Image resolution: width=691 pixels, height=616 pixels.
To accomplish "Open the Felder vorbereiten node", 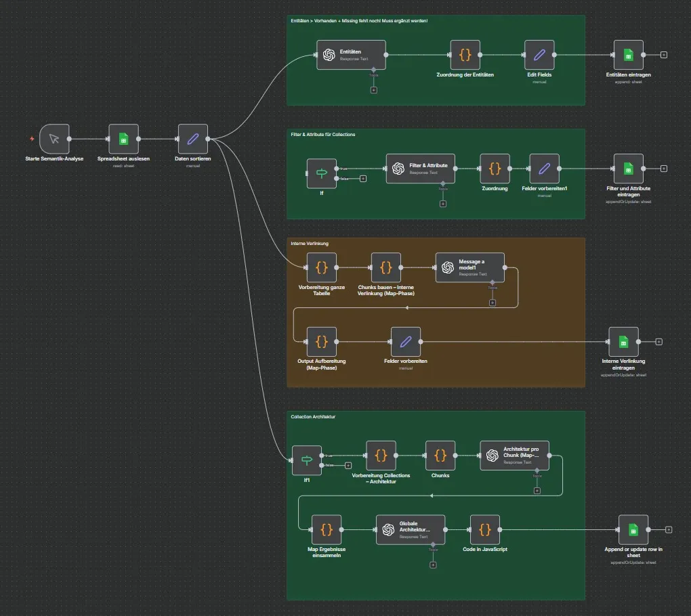I will tap(406, 342).
